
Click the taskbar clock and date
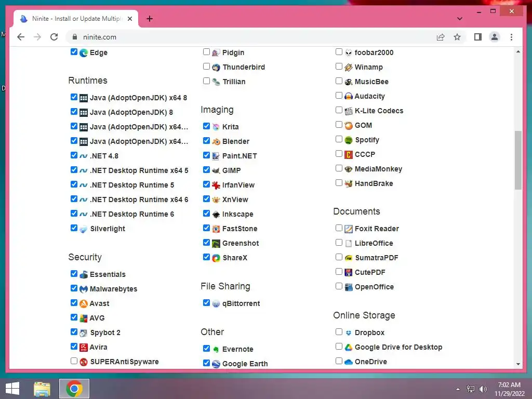click(509, 389)
